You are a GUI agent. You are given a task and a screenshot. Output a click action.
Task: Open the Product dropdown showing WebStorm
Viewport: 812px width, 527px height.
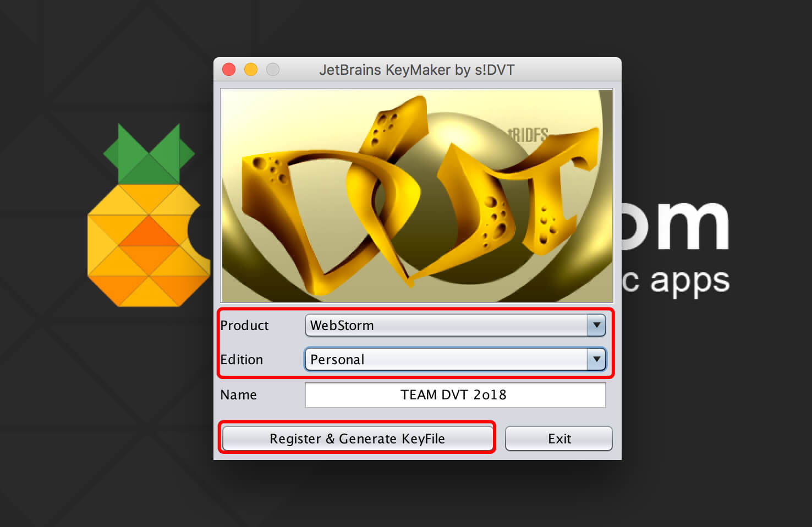(456, 325)
